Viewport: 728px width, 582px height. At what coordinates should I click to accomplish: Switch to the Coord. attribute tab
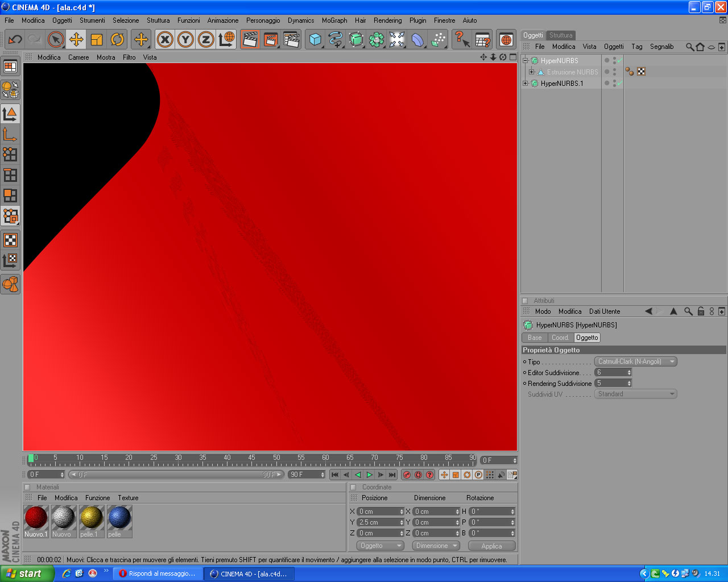tap(560, 338)
